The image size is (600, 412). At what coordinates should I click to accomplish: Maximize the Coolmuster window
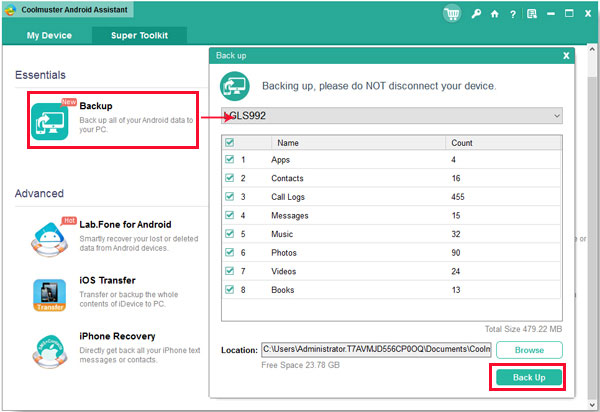tap(569, 13)
